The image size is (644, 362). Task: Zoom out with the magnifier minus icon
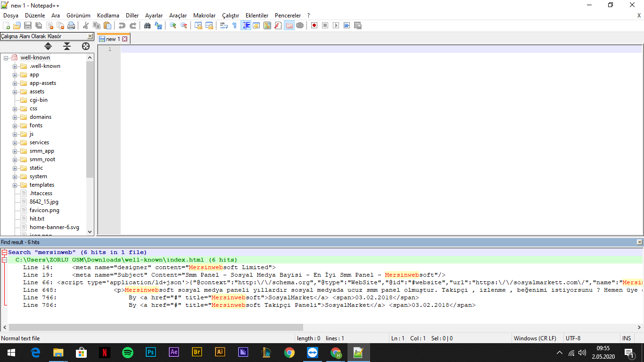(184, 25)
